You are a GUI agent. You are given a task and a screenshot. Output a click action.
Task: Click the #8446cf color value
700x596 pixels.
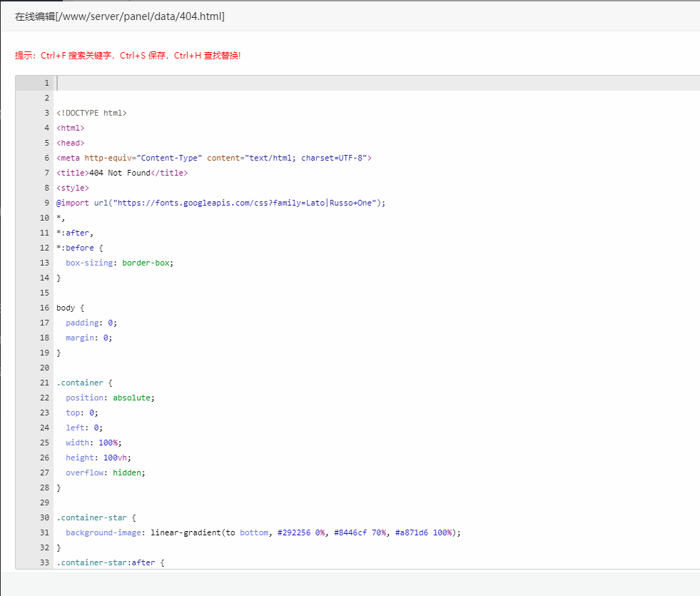(x=350, y=532)
